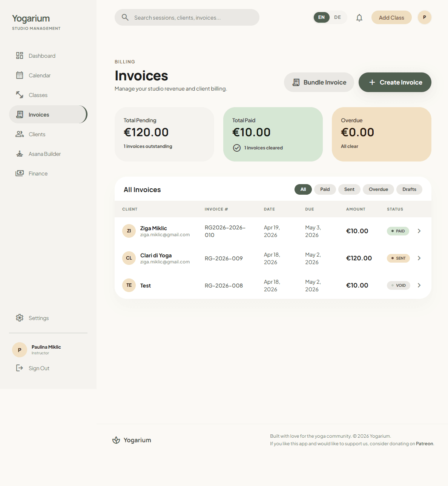This screenshot has width=448, height=486.
Task: Expand the Ziga Miklic invoice row chevron
Action: click(419, 231)
